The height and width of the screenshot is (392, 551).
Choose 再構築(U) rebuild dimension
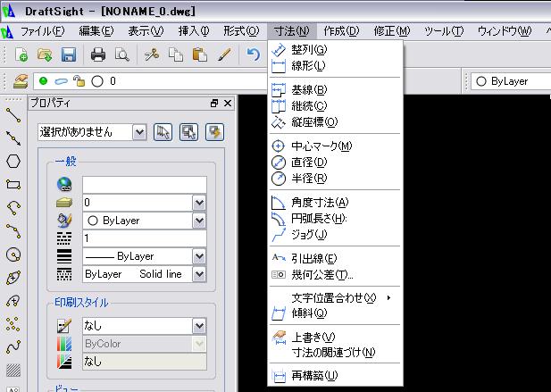[x=335, y=376]
